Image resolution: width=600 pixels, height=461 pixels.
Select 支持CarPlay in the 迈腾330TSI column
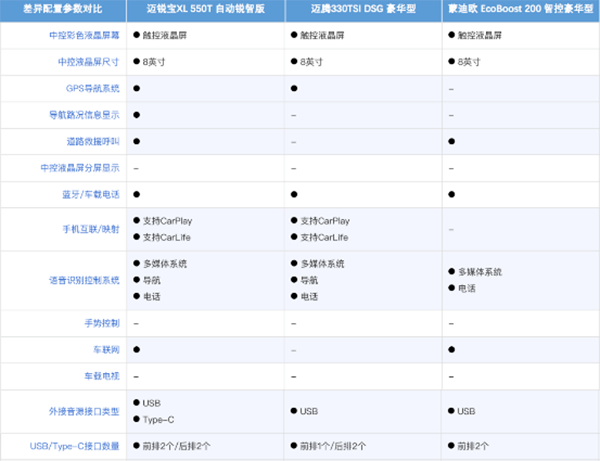click(x=325, y=221)
